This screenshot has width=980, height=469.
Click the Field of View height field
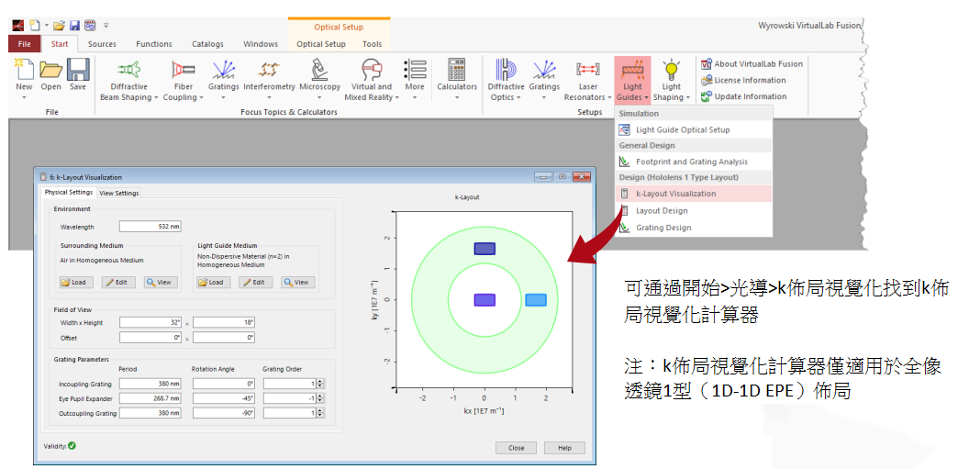(224, 323)
